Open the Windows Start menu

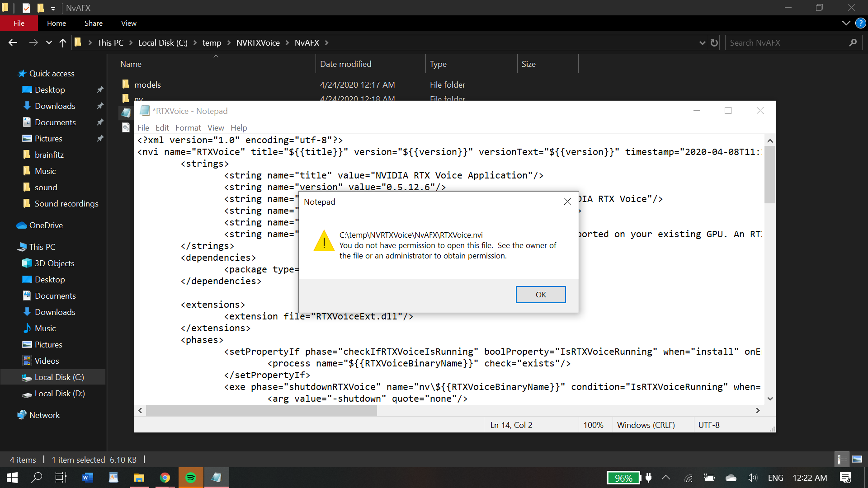tap(12, 478)
